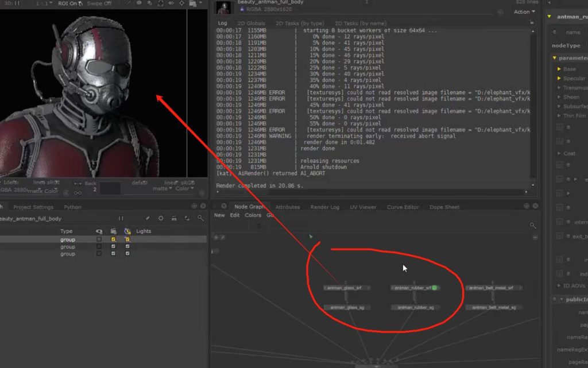Open the Colors menu in Node Graph

coord(253,215)
